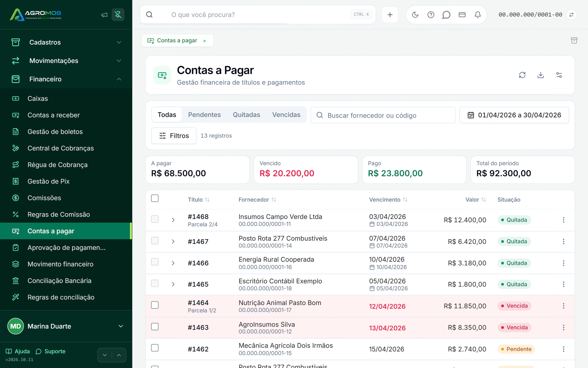Switch to the Quitadas tab
Viewport: 588px width, 368px height.
coord(247,115)
